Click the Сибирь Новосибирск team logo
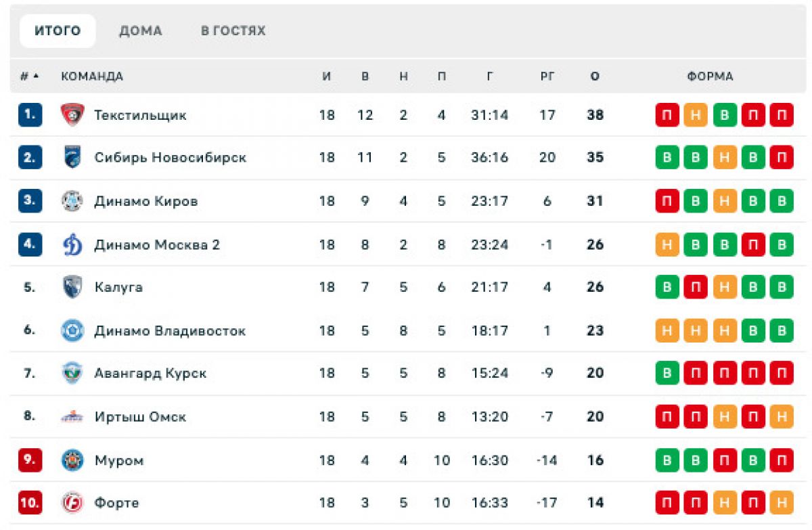812x530 pixels. (72, 157)
